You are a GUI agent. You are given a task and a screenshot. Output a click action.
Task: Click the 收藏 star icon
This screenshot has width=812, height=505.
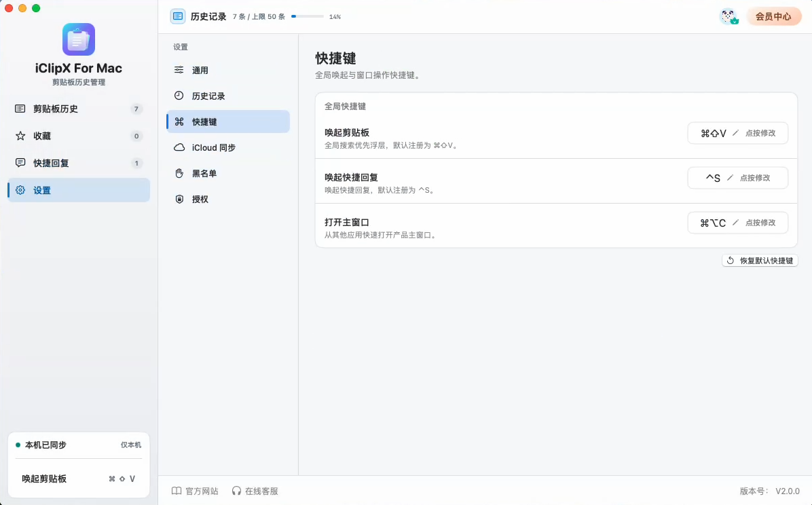pyautogui.click(x=20, y=136)
